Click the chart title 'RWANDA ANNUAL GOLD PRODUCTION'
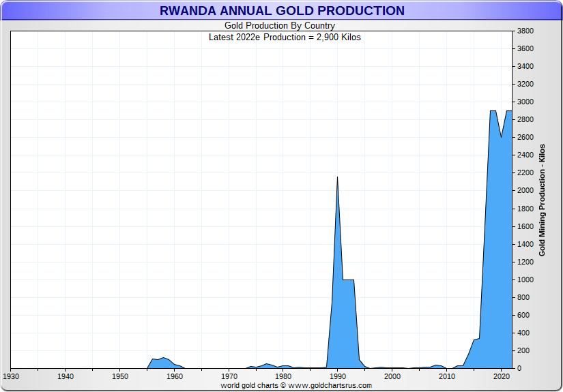This screenshot has width=563, height=392. pyautogui.click(x=281, y=11)
